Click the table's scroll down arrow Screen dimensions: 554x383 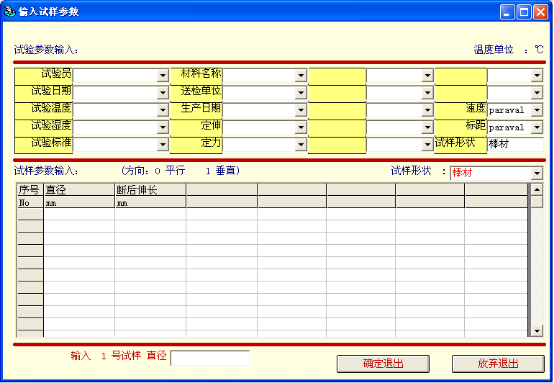click(x=537, y=331)
